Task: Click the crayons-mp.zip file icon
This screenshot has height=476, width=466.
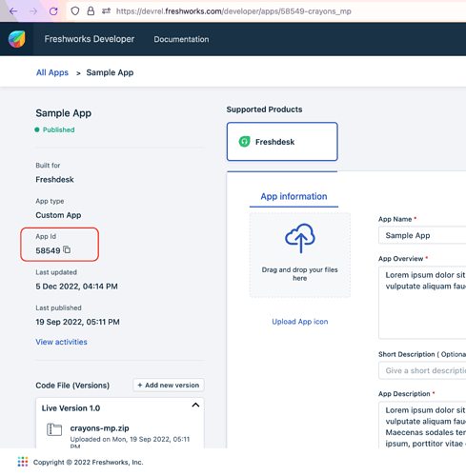Action: pos(54,429)
